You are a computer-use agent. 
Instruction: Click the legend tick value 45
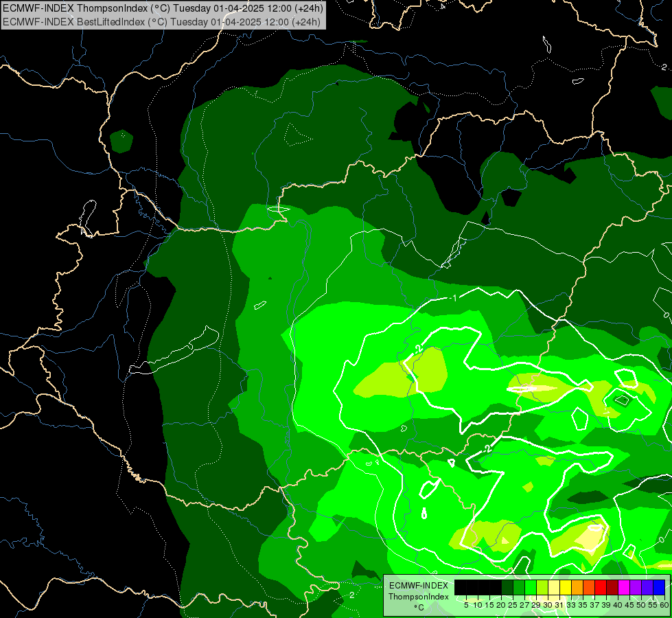(x=629, y=605)
